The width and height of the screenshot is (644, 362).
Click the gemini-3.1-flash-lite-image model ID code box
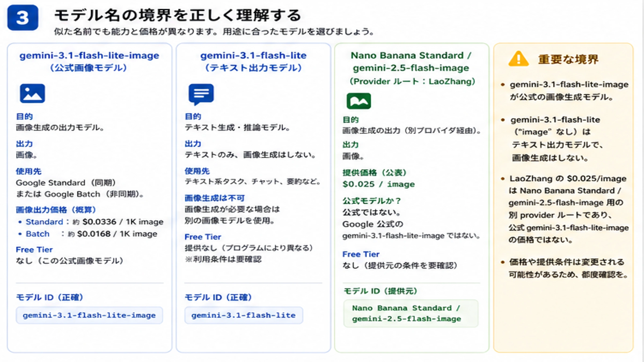pyautogui.click(x=89, y=315)
